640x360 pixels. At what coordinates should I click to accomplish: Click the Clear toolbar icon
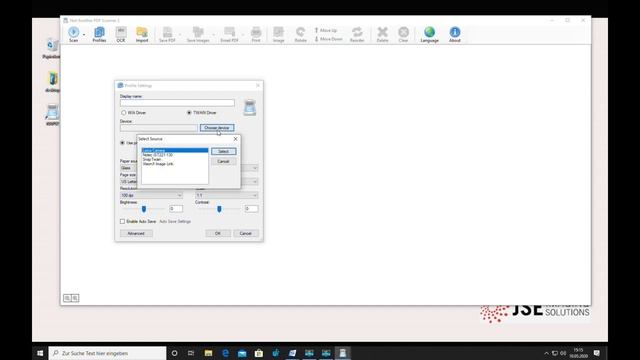pos(403,34)
